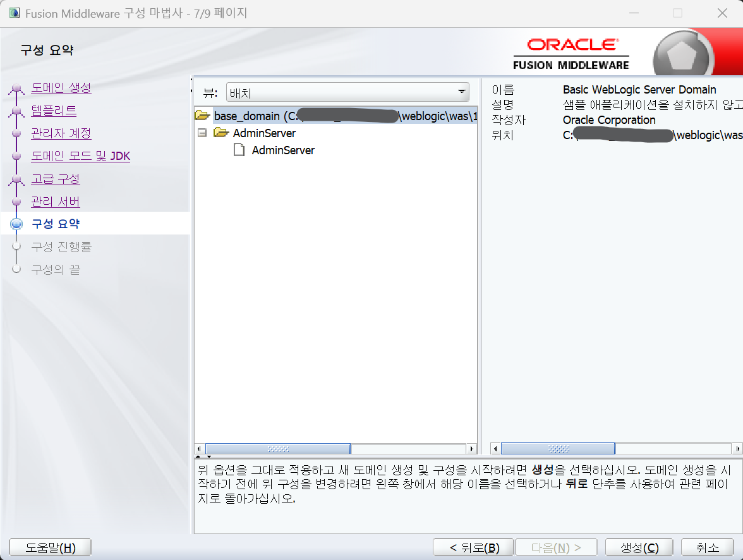Viewport: 743px width, 560px height.
Task: Select the AdminServer folder tree item
Action: [x=264, y=133]
